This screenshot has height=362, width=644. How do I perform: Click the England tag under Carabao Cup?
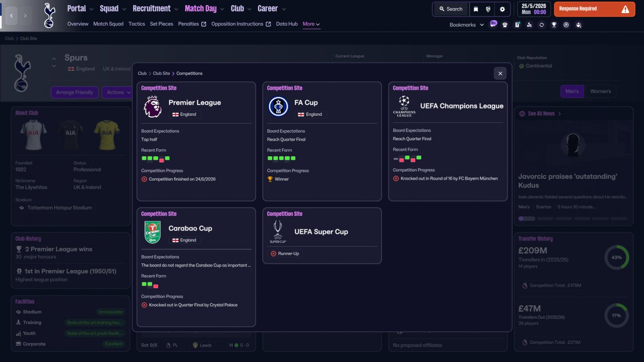click(185, 240)
